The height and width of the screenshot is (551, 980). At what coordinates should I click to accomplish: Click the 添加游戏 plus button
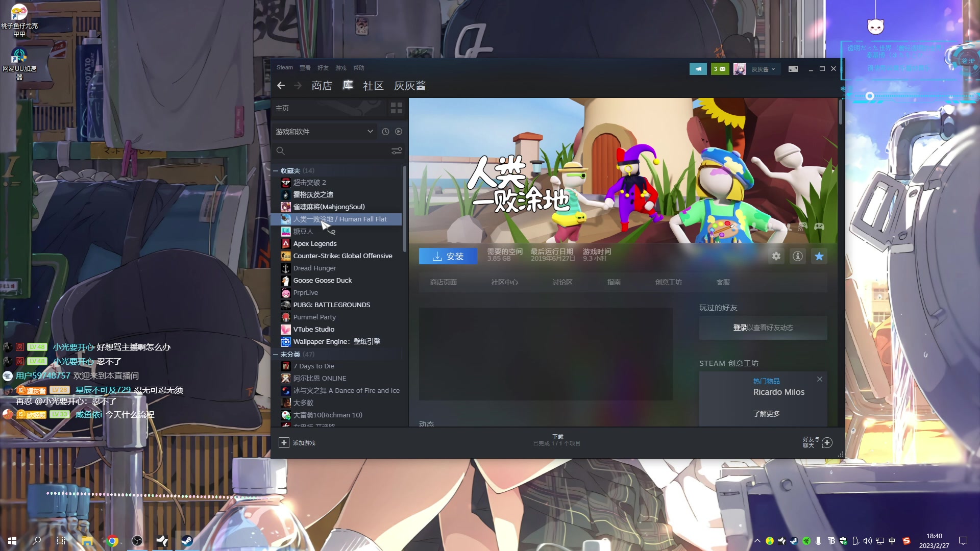(284, 442)
